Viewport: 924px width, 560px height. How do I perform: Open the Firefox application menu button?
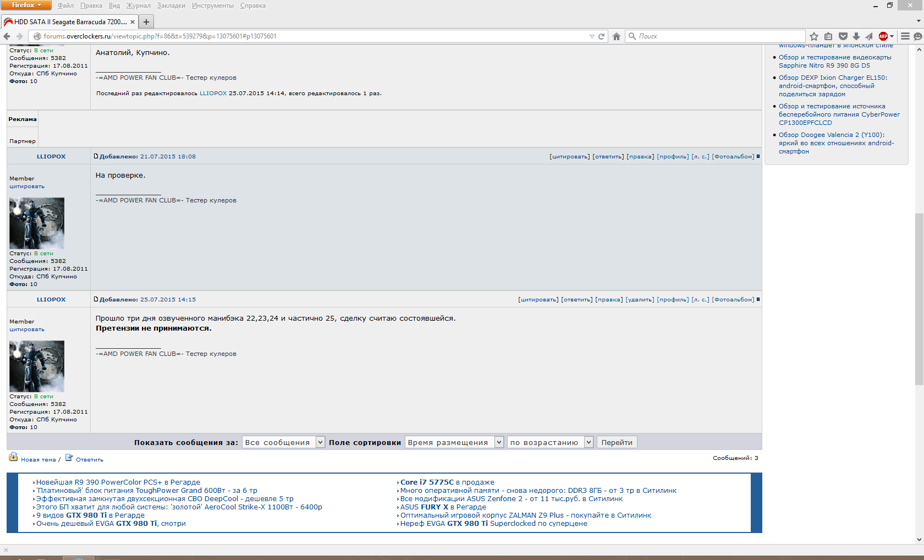tap(26, 5)
